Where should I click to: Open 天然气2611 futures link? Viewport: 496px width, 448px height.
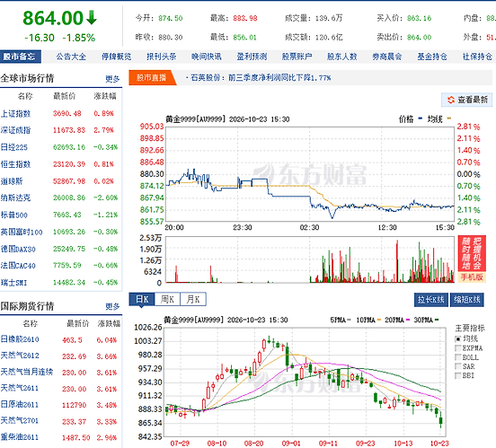(x=20, y=388)
